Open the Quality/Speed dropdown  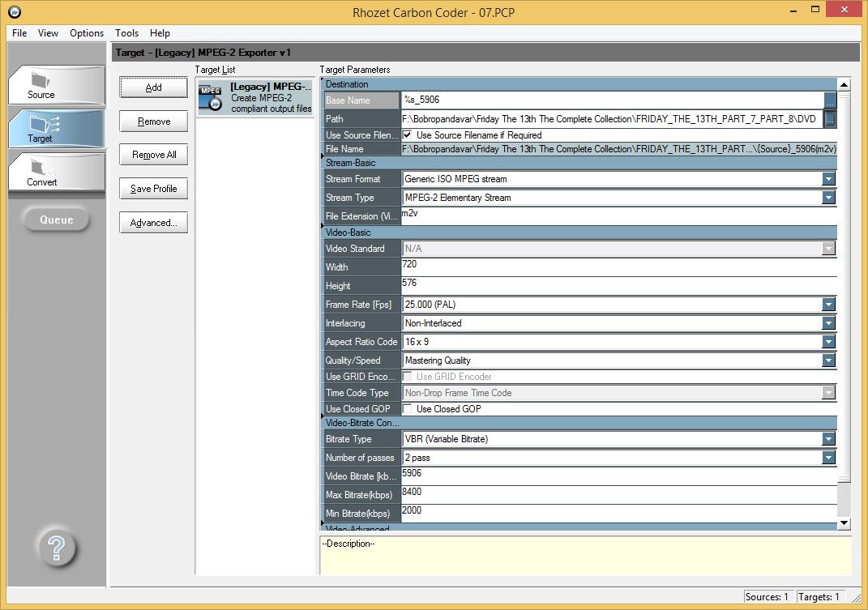click(828, 360)
